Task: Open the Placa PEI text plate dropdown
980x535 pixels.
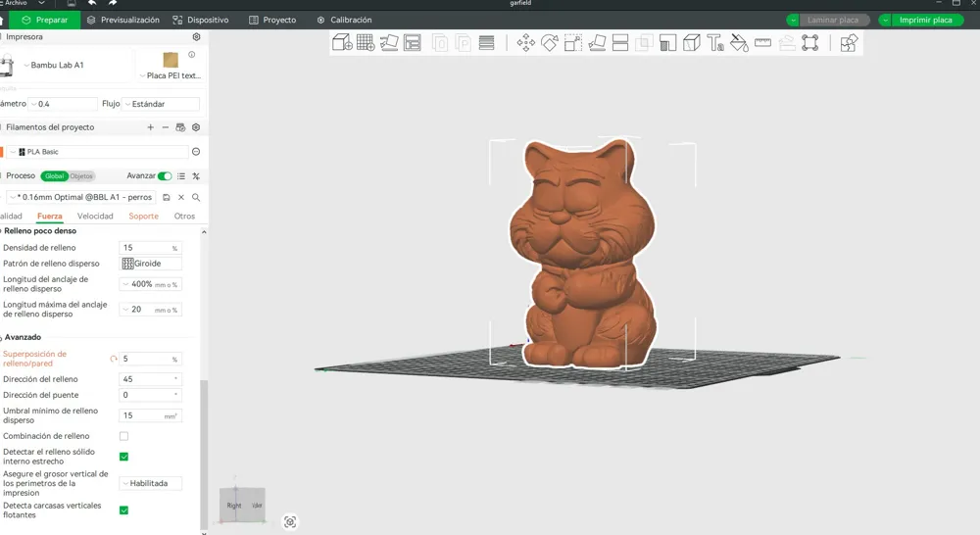Action: pyautogui.click(x=170, y=75)
